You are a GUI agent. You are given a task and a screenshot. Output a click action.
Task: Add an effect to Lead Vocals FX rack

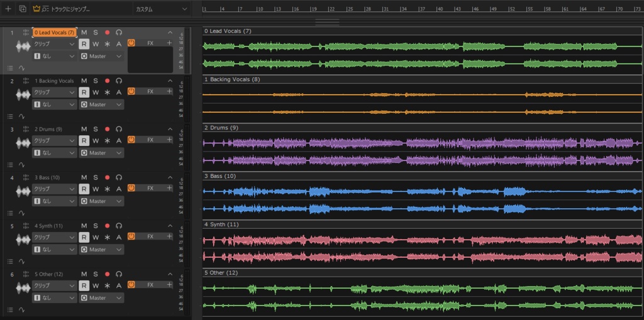(x=169, y=43)
